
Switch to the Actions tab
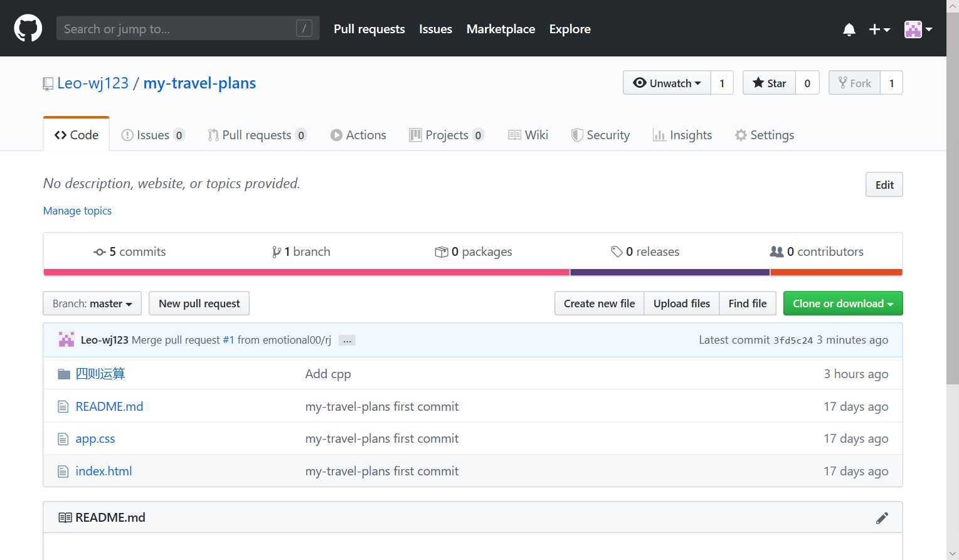[x=358, y=135]
